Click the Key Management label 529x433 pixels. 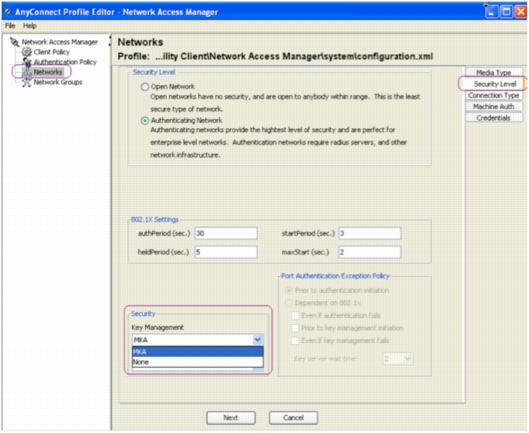coord(157,327)
